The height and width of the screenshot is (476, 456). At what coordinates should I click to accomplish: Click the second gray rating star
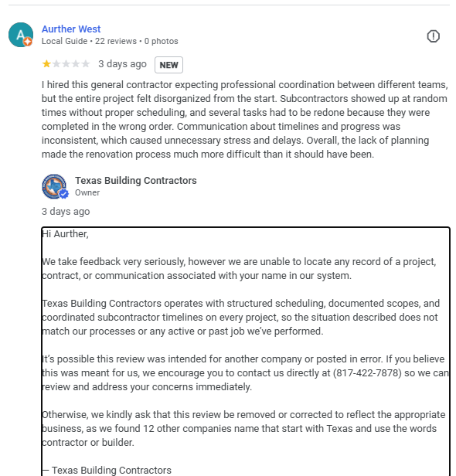pos(56,63)
